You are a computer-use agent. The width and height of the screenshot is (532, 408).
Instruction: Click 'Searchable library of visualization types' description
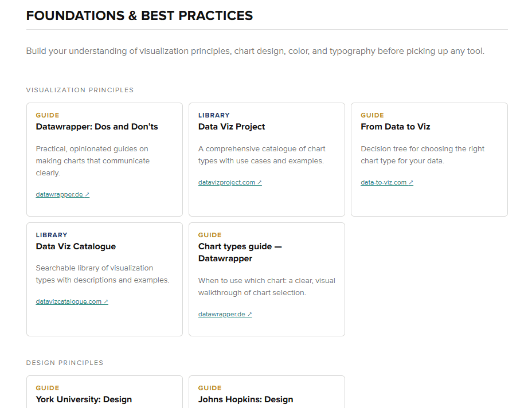pos(103,274)
